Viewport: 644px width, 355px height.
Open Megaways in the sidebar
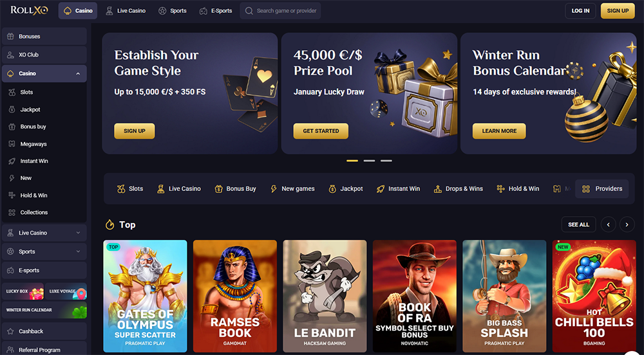click(44, 144)
